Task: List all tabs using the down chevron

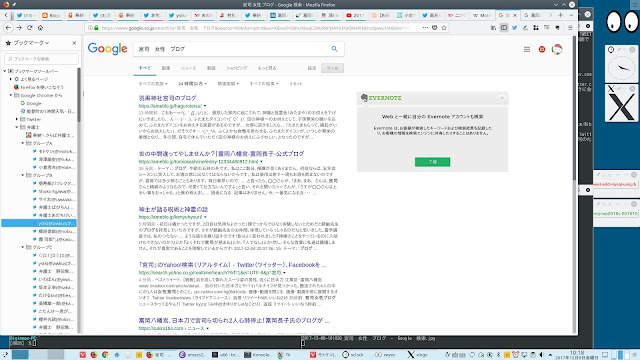Action: [571, 15]
